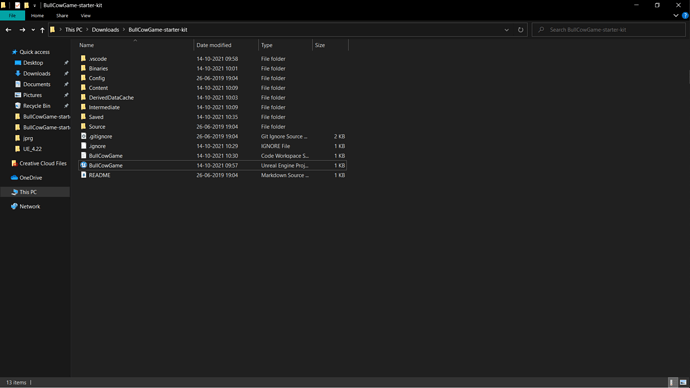Select the README markdown file icon

(83, 175)
